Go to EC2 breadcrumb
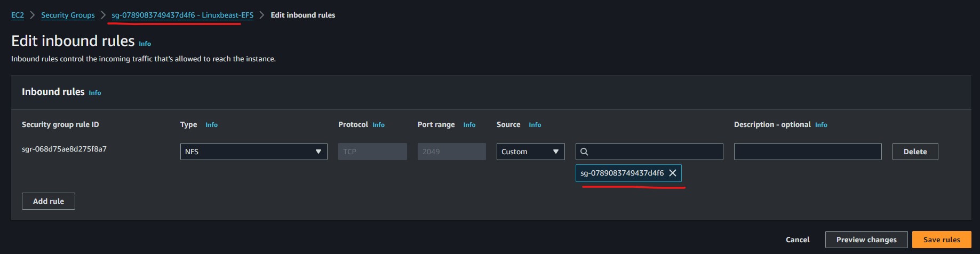The height and width of the screenshot is (254, 980). point(18,15)
